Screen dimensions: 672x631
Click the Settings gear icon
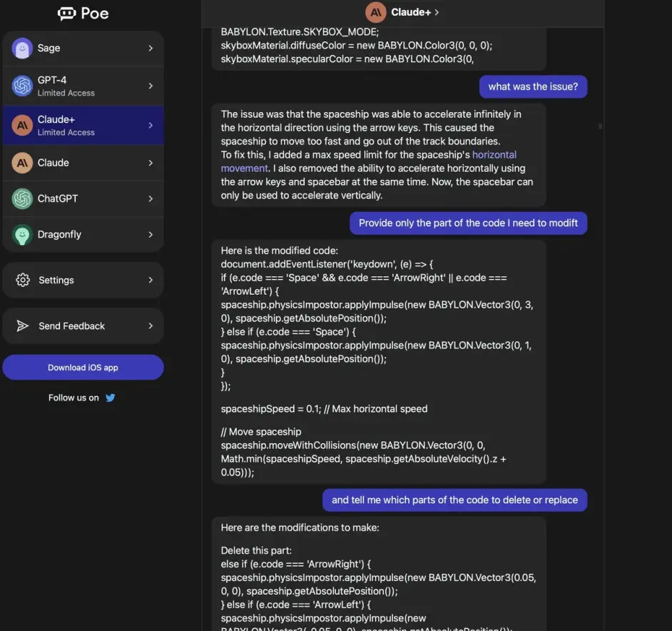(x=23, y=280)
